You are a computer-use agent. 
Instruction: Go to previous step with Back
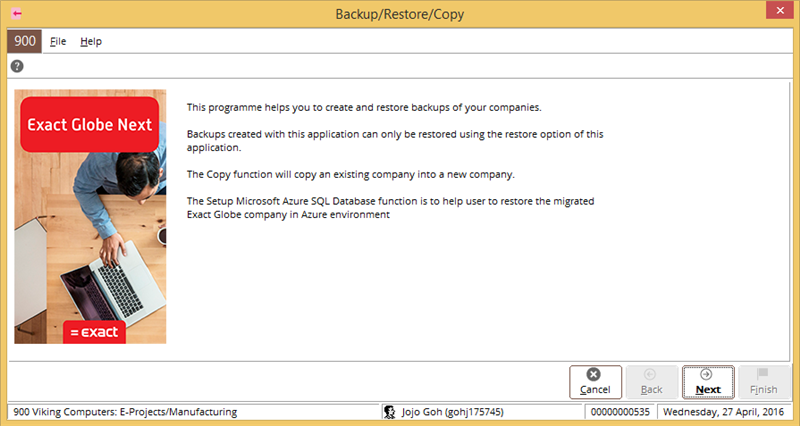pyautogui.click(x=651, y=381)
